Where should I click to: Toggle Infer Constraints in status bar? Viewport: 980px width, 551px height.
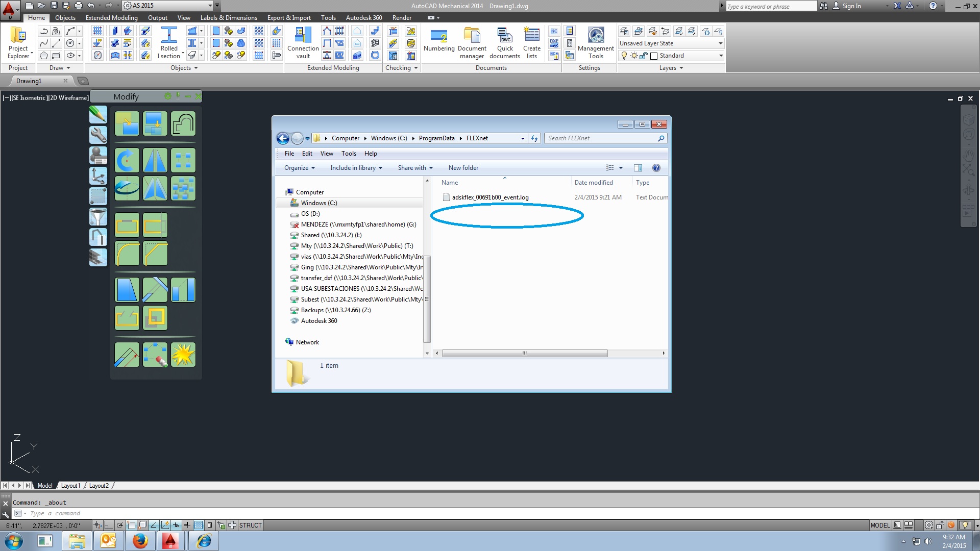[x=97, y=525]
